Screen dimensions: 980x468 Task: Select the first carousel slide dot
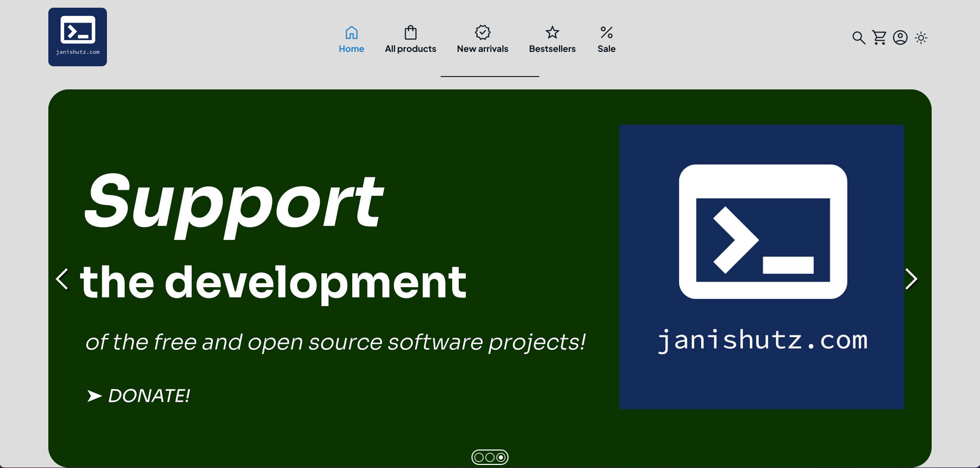click(479, 457)
